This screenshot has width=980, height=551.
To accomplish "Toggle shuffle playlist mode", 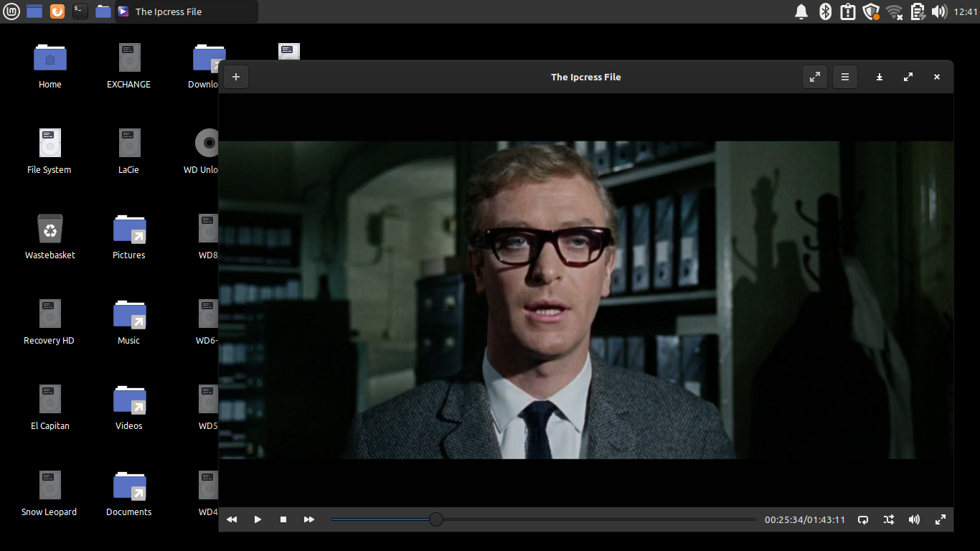I will click(x=889, y=519).
